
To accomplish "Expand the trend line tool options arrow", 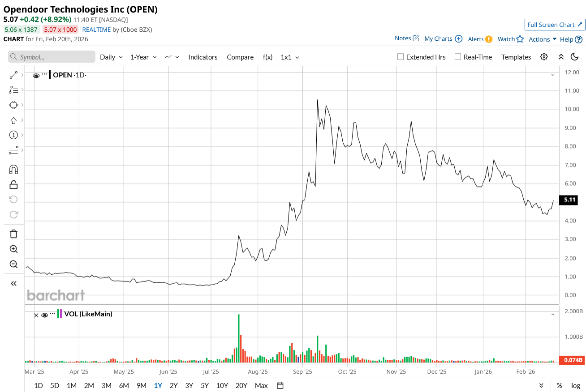I will pyautogui.click(x=22, y=75).
